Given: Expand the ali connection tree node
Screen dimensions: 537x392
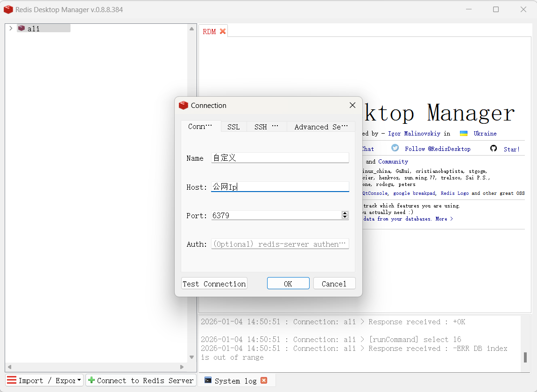Looking at the screenshot, I should (x=11, y=28).
